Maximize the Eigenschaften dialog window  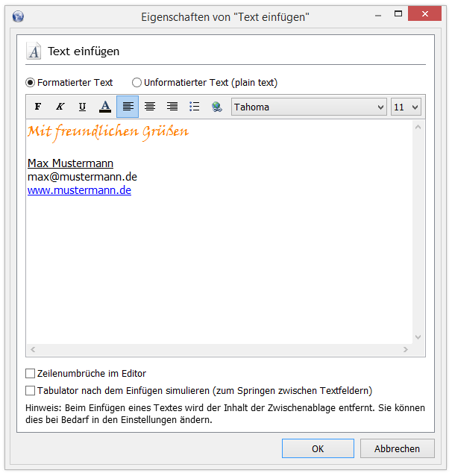pyautogui.click(x=398, y=14)
